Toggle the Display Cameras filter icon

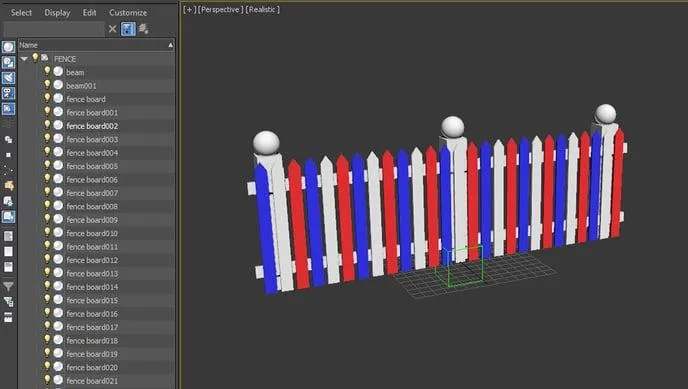8,93
